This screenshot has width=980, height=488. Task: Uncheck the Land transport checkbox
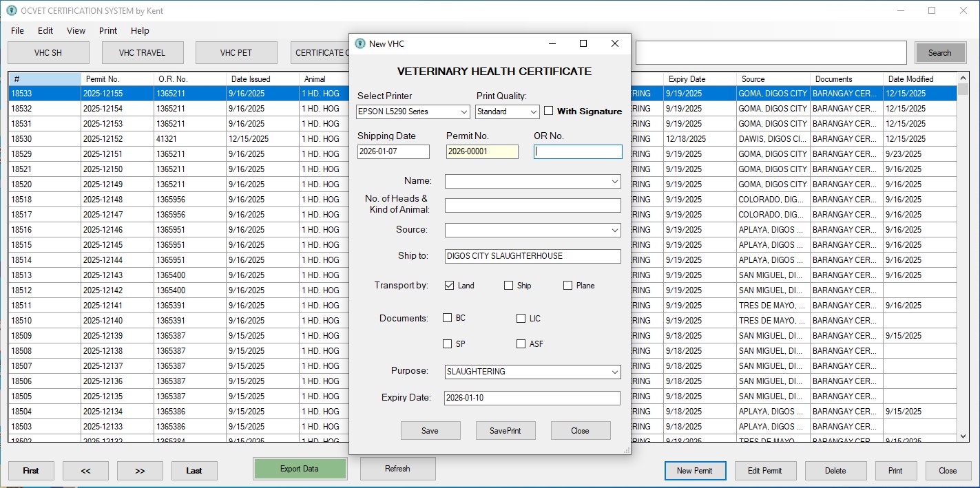pyautogui.click(x=450, y=286)
